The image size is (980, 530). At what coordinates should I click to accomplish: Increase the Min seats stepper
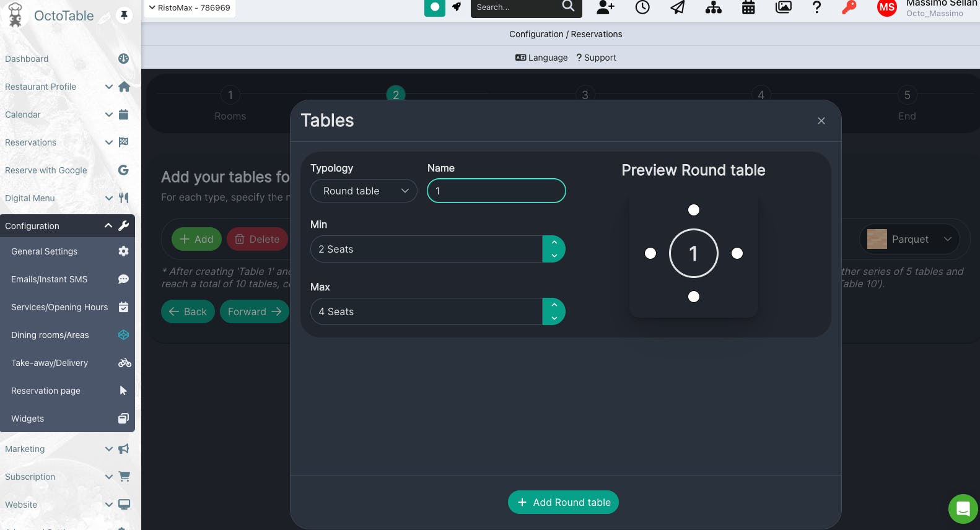(x=554, y=243)
